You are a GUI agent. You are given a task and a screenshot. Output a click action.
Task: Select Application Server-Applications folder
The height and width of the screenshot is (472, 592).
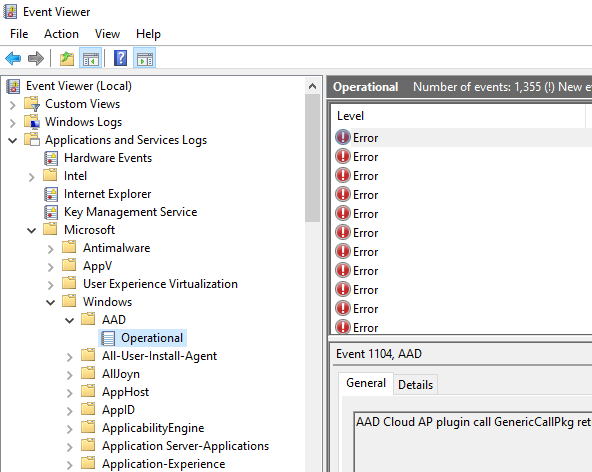[185, 446]
